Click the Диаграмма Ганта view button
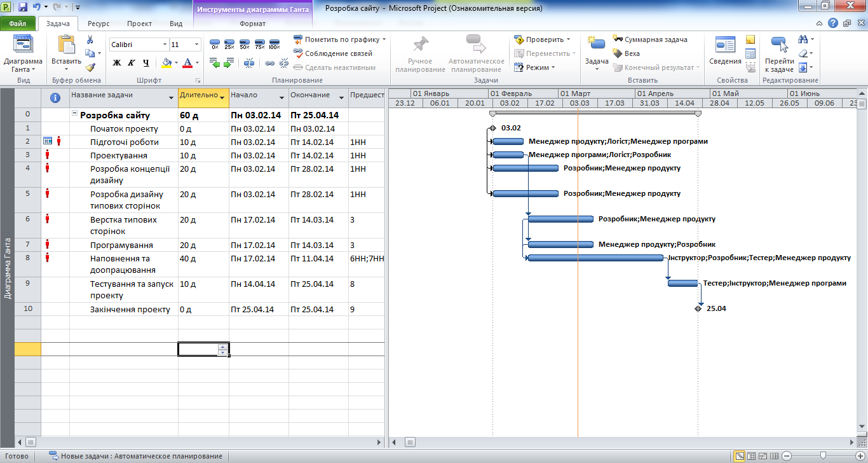Viewport: 868px width, 463px height. (24, 54)
